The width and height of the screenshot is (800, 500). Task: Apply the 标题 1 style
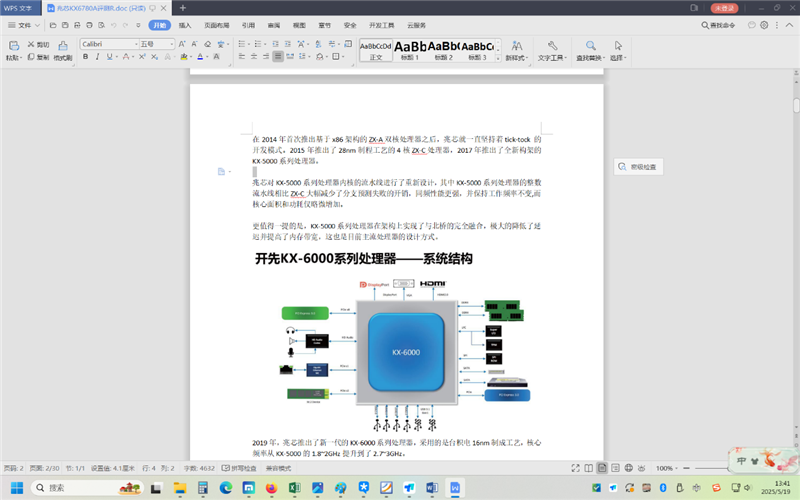click(410, 51)
